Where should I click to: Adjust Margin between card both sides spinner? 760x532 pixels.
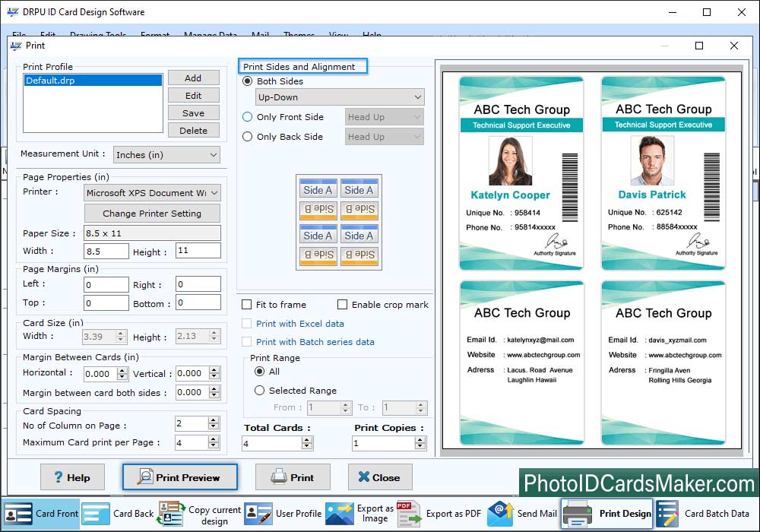click(214, 392)
